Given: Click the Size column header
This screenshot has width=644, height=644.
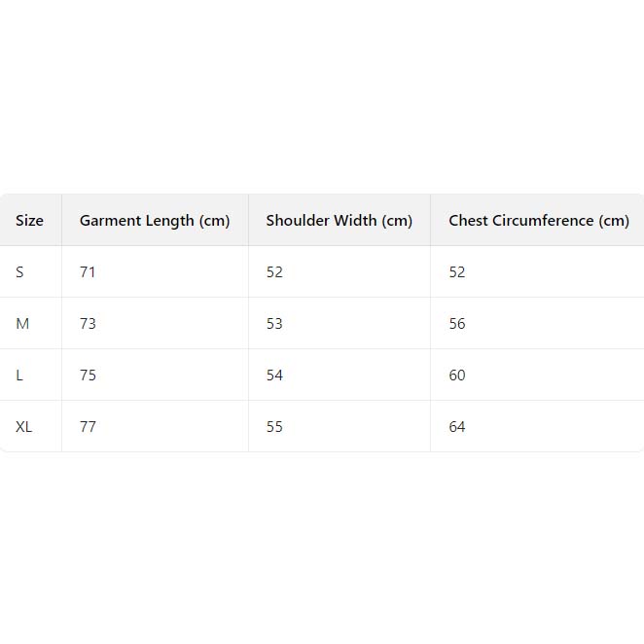Looking at the screenshot, I should [x=29, y=221].
